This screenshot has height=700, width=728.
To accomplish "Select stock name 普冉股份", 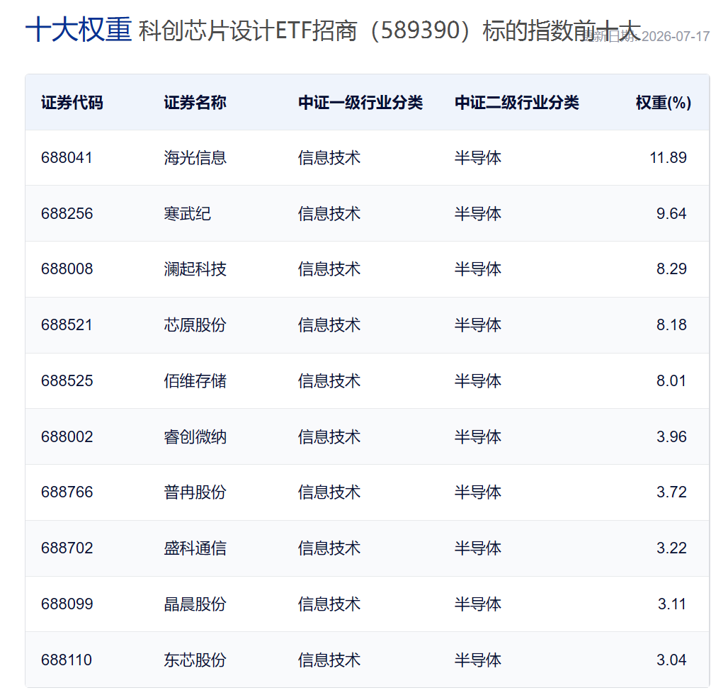I will (x=195, y=492).
